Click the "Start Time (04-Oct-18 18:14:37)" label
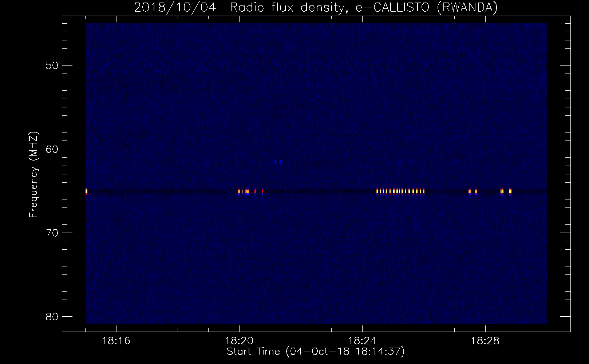The width and height of the screenshot is (589, 364). click(316, 352)
